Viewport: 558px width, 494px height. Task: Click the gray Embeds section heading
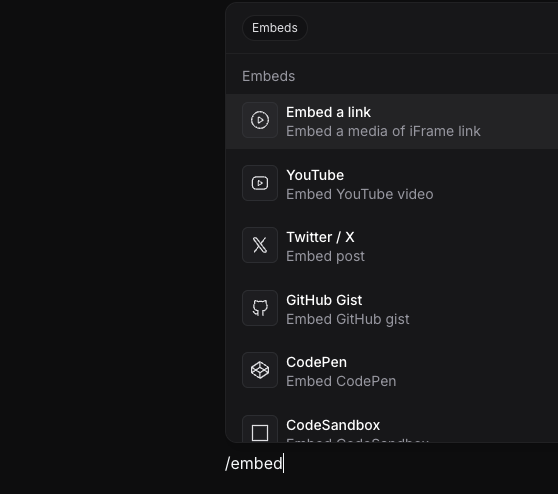coord(269,76)
